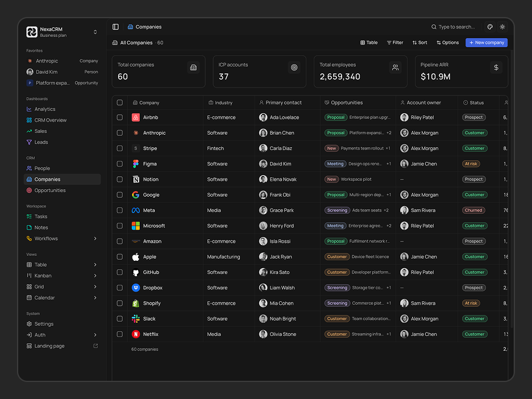This screenshot has height=399, width=532.
Task: Click the Total employees people icon
Action: pyautogui.click(x=395, y=68)
